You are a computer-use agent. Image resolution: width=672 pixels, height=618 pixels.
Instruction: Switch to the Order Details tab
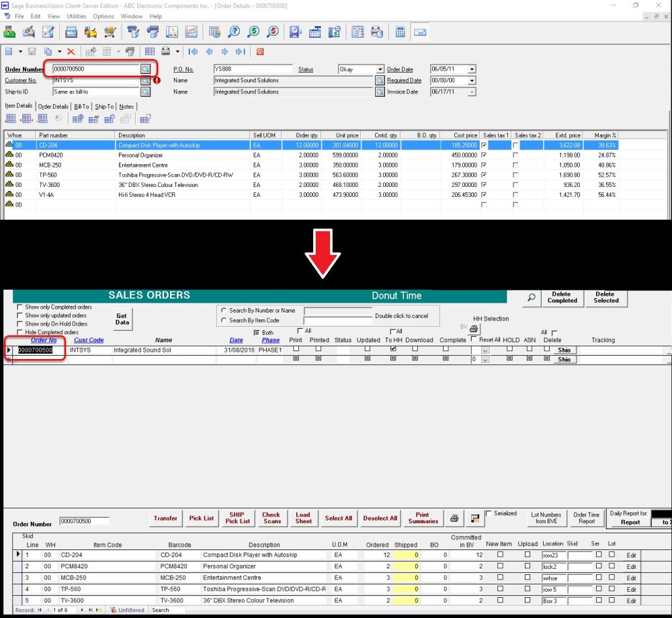pyautogui.click(x=53, y=106)
